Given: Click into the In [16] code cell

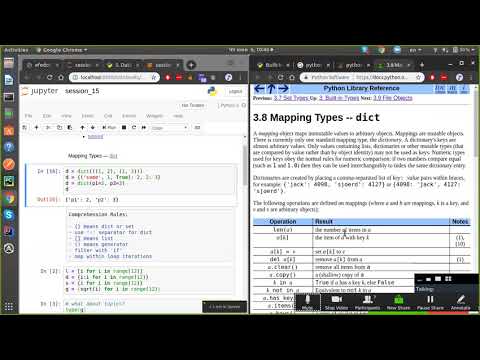Looking at the screenshot, I should tap(150, 180).
